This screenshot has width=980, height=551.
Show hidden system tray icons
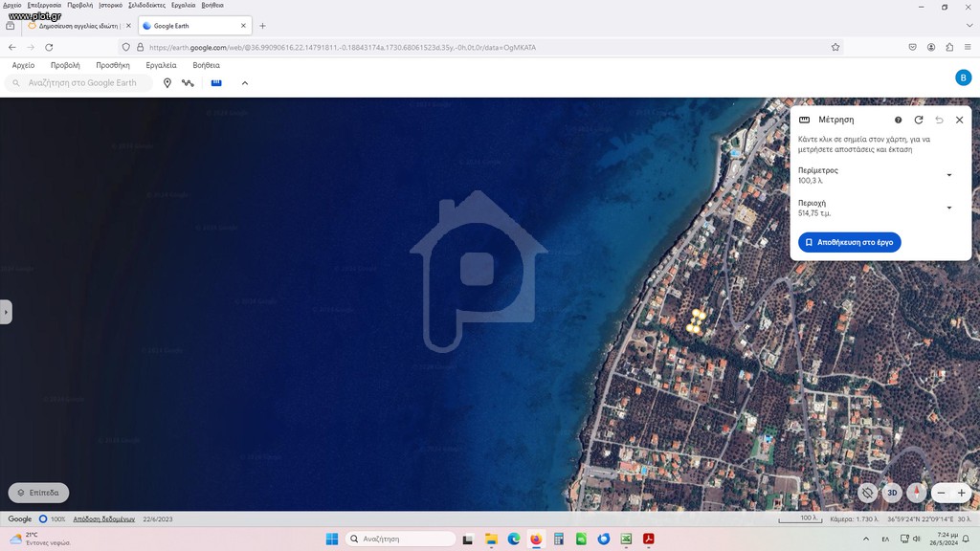click(x=865, y=539)
